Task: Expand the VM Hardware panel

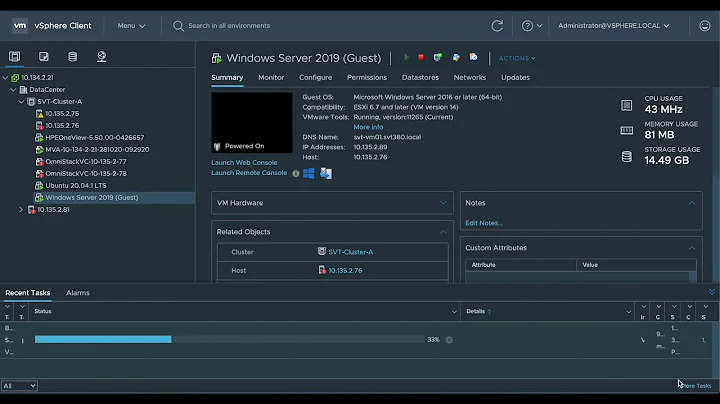Action: 443,202
